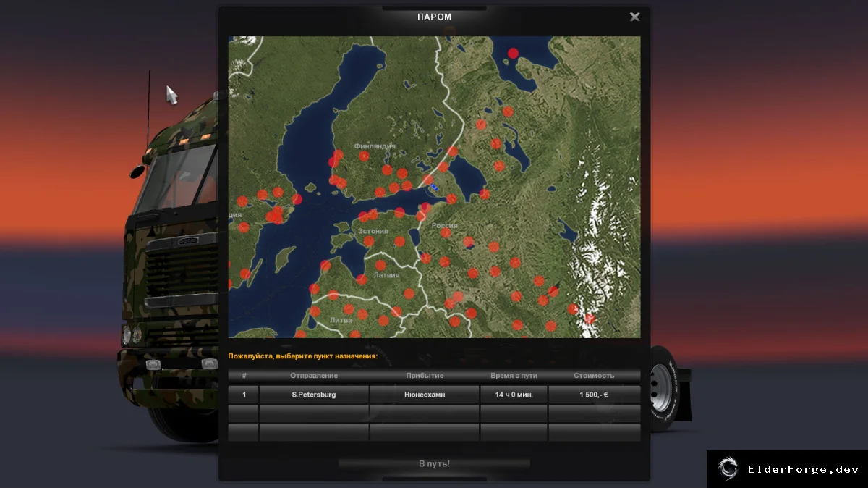
Task: Select row number 1 in the ferry table
Action: click(x=244, y=395)
